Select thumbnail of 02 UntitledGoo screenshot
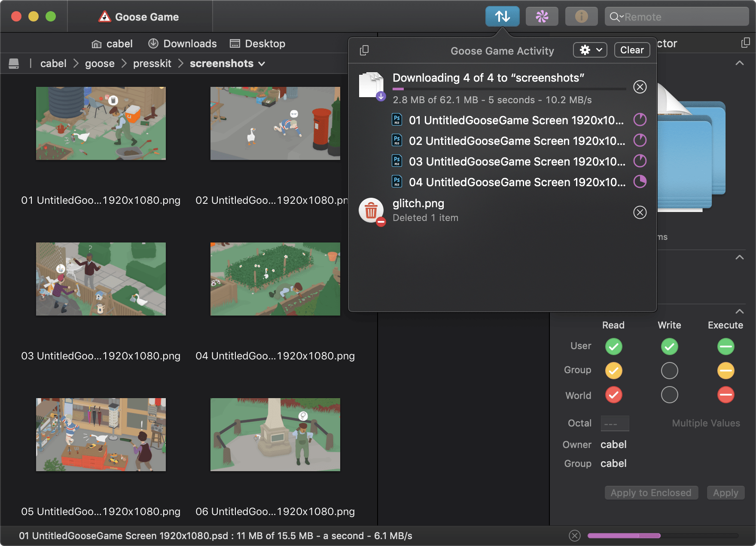 tap(275, 123)
